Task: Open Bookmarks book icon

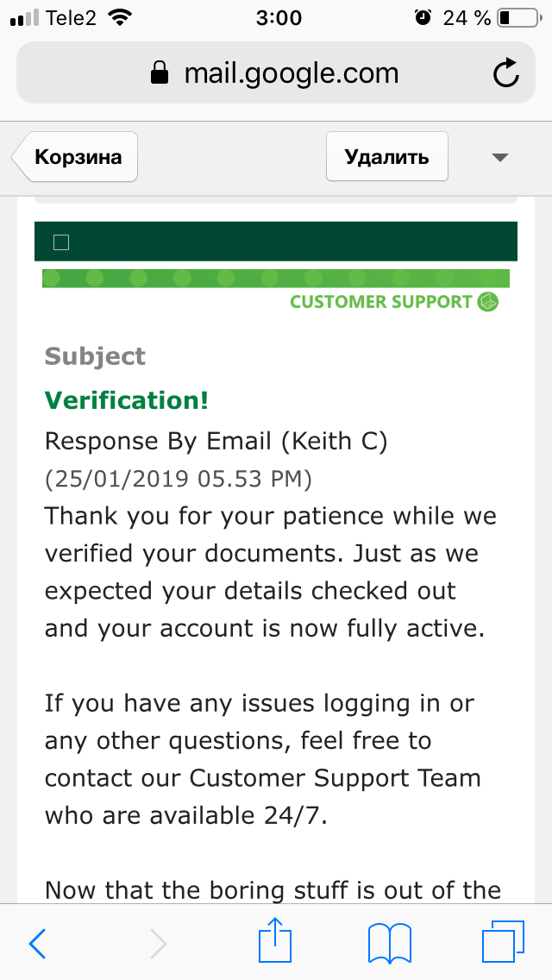Action: tap(390, 943)
